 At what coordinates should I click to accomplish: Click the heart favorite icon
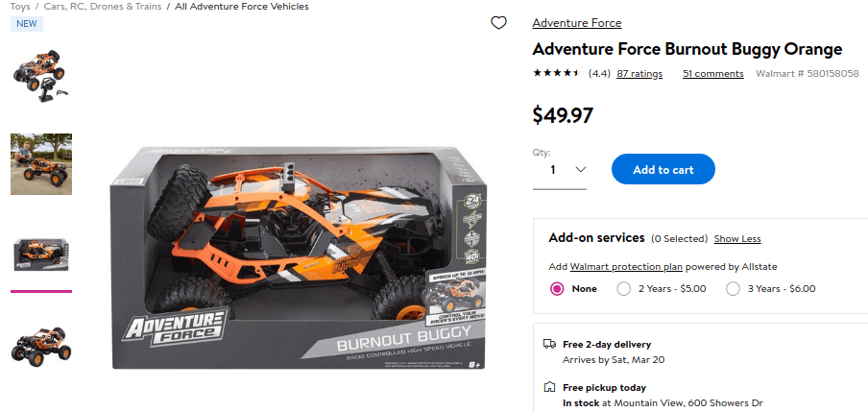point(498,23)
